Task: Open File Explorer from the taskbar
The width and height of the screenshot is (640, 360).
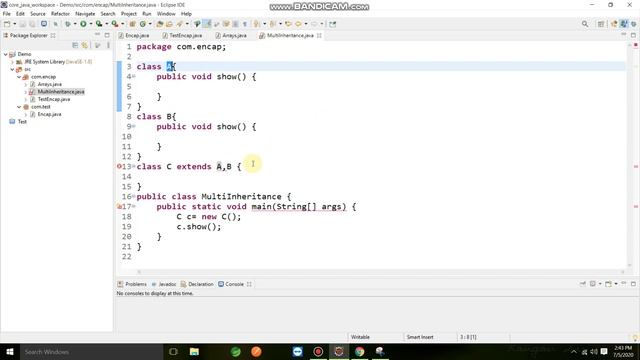Action: click(x=194, y=351)
